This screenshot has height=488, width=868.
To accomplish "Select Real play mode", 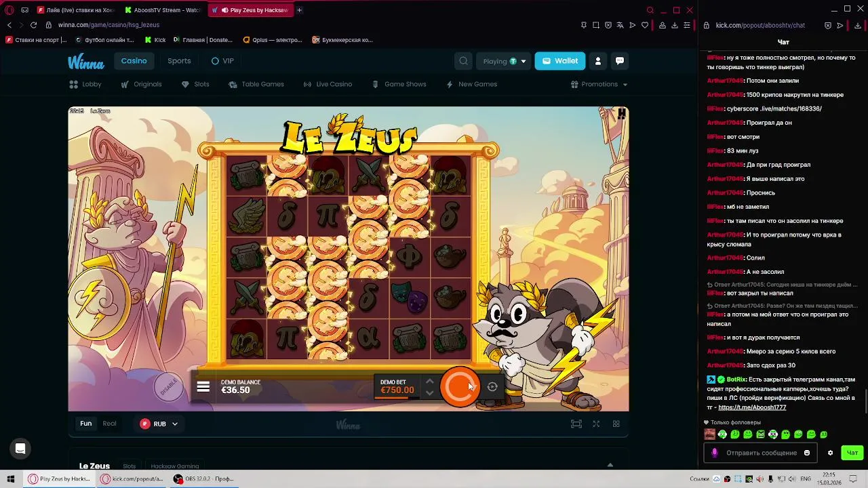I will (x=109, y=424).
